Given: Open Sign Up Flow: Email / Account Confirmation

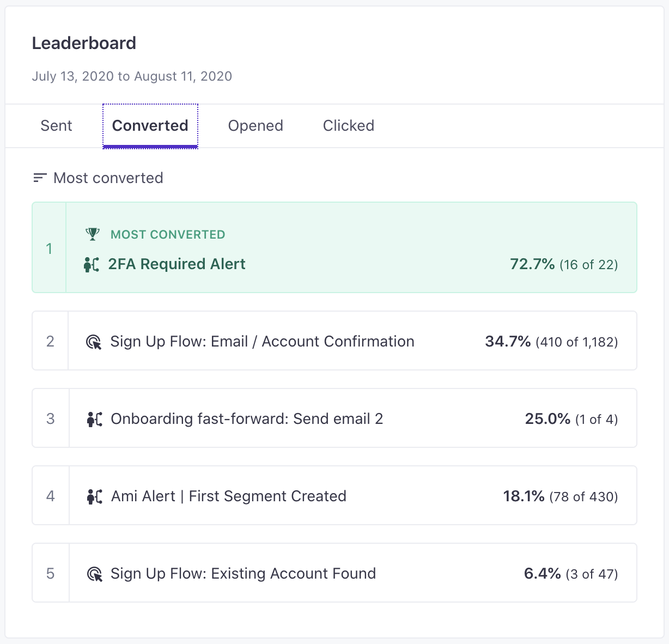Looking at the screenshot, I should (262, 342).
